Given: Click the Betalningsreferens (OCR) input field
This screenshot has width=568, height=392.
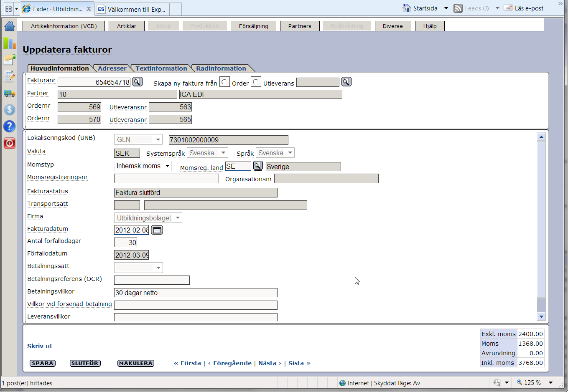Looking at the screenshot, I should pyautogui.click(x=152, y=280).
